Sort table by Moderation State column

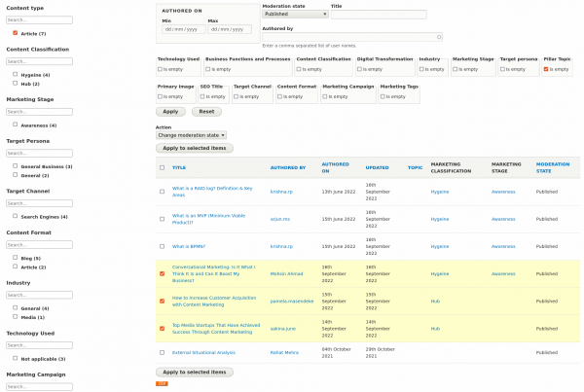point(553,167)
